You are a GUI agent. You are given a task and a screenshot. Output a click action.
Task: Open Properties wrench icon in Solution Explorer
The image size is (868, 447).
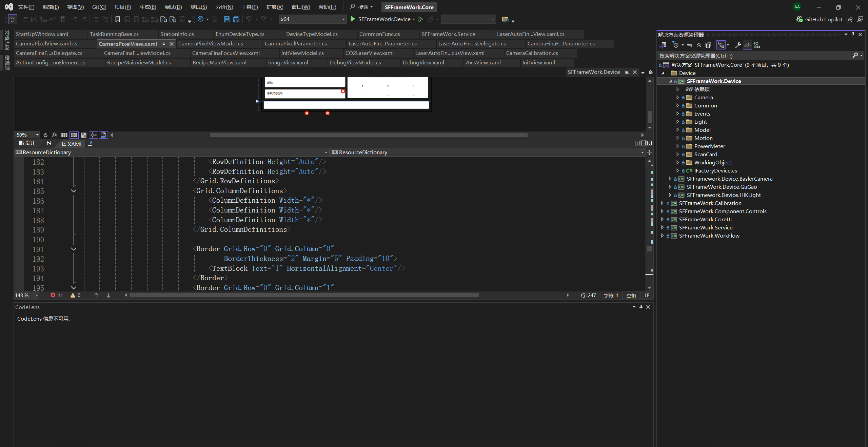coord(737,45)
